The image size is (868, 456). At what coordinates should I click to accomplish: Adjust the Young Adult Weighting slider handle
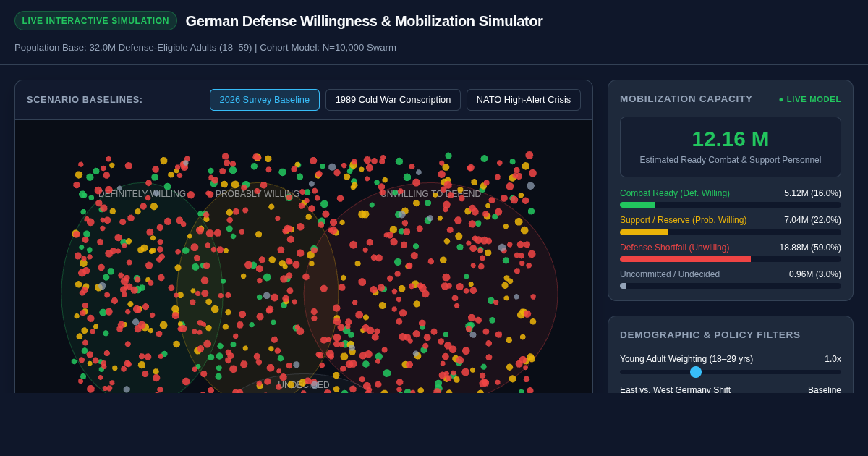696,372
